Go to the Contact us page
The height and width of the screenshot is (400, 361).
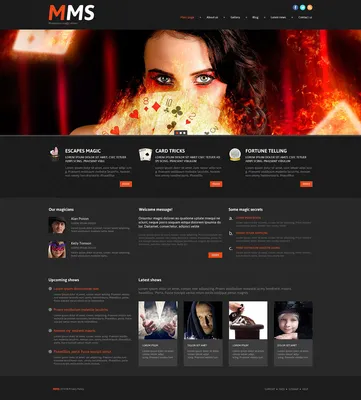click(x=305, y=17)
